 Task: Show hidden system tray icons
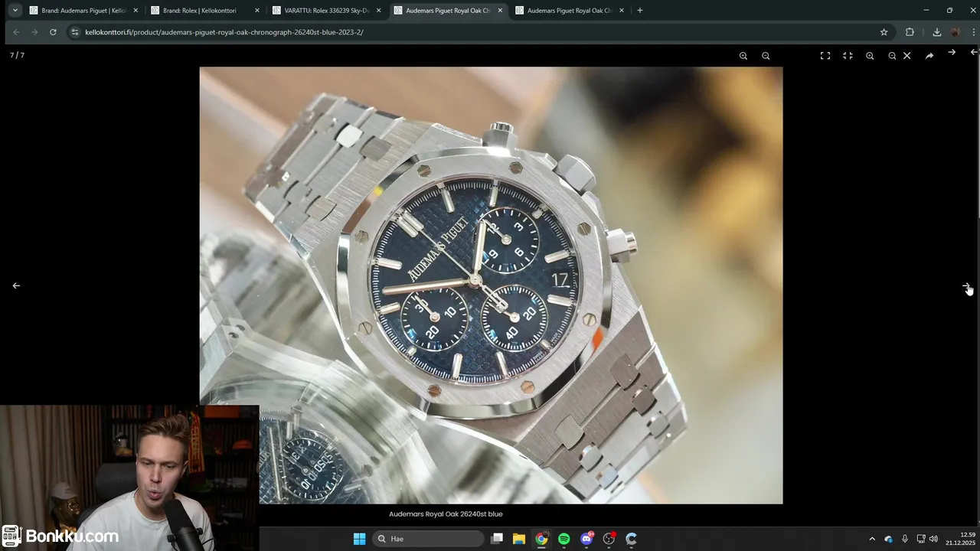872,539
